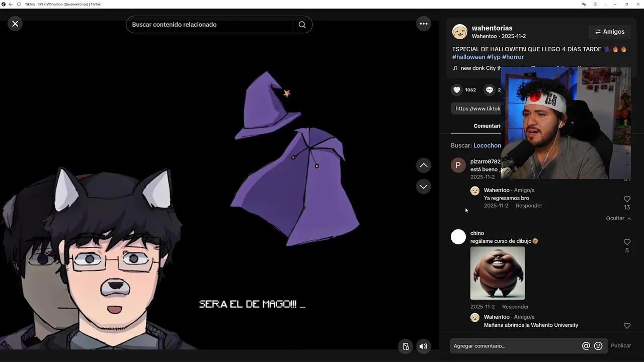Open the window's three-dot menu in the title bar

[x=606, y=4]
